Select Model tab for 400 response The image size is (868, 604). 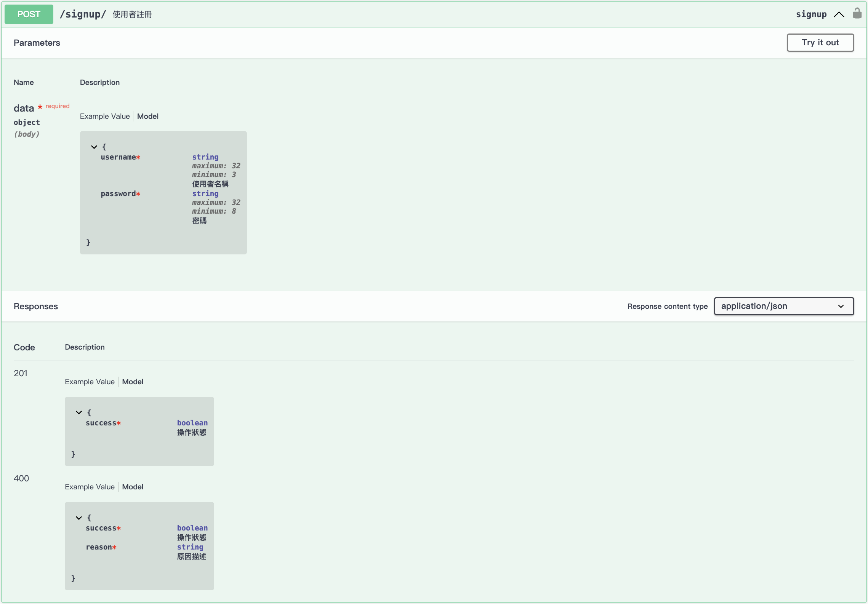(133, 487)
